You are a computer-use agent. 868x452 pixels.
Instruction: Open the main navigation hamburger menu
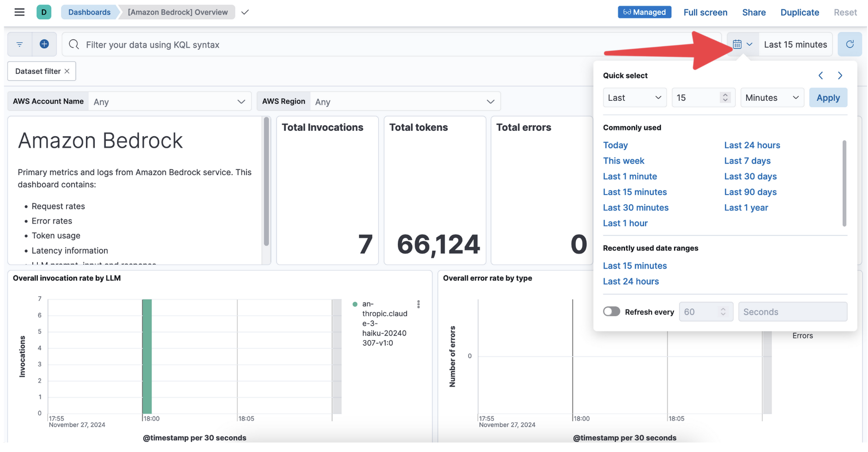pyautogui.click(x=19, y=12)
